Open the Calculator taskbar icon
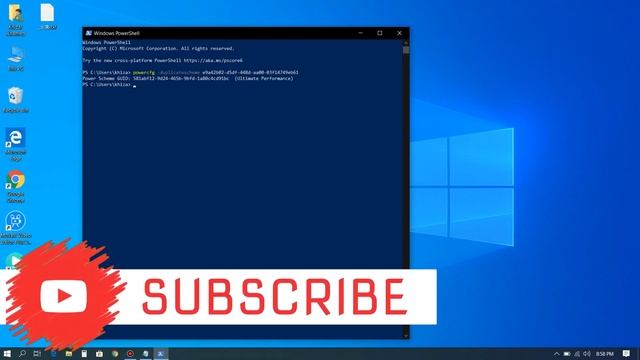The height and width of the screenshot is (360, 640). click(84, 353)
